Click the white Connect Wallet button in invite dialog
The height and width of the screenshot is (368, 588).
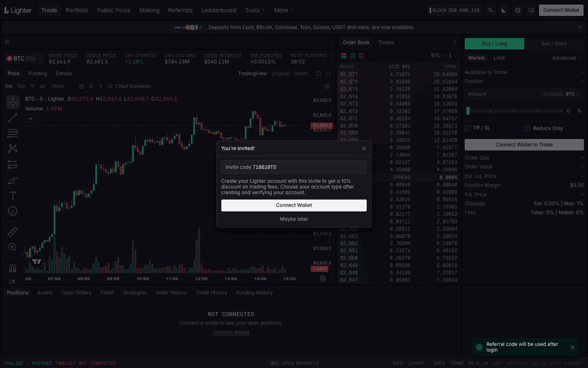point(294,205)
